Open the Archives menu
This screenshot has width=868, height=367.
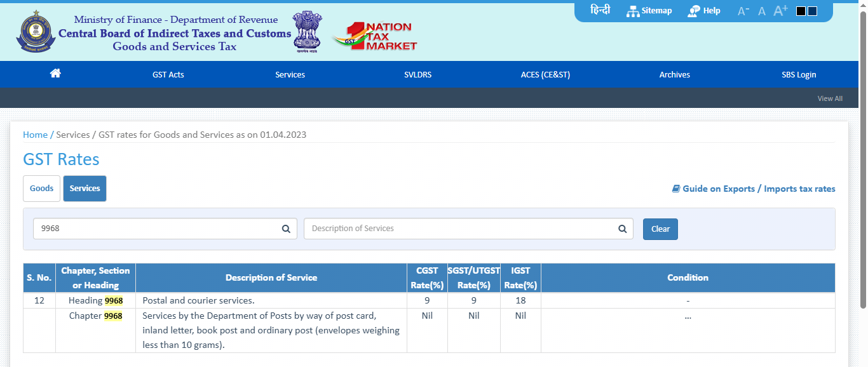[x=674, y=74]
